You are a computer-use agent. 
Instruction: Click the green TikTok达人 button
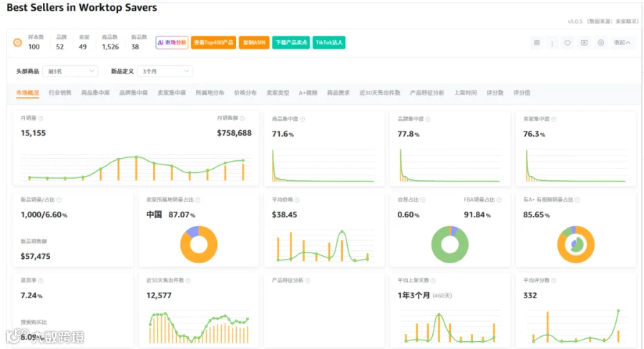pos(329,42)
